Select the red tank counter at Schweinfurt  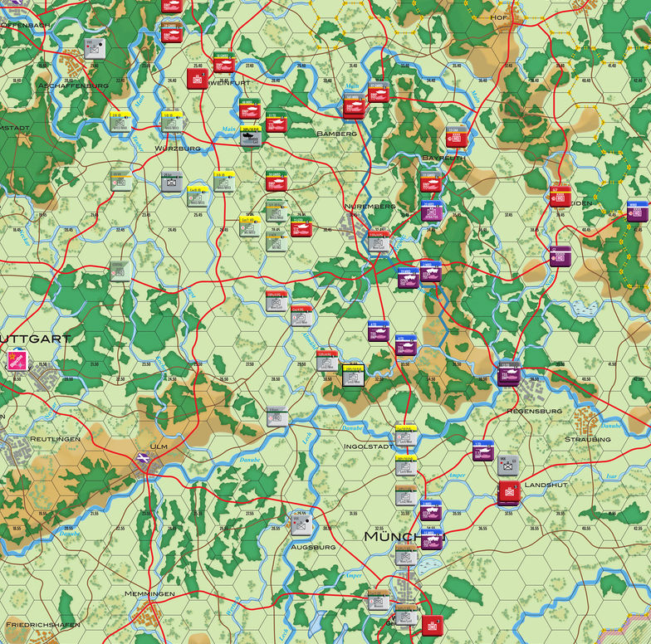tap(224, 62)
